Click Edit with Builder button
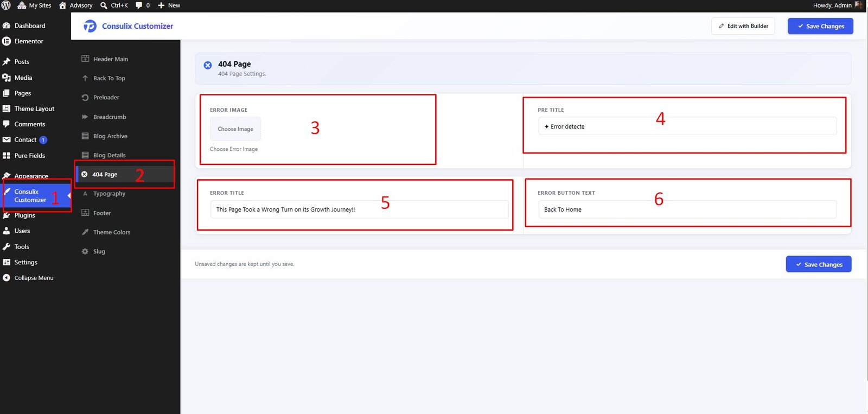This screenshot has height=414, width=868. [743, 26]
